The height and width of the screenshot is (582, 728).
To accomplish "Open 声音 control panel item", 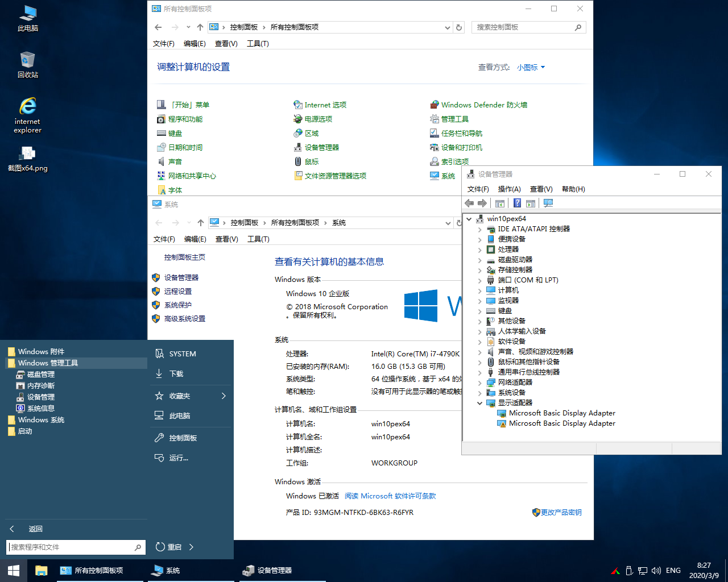I will (x=169, y=161).
